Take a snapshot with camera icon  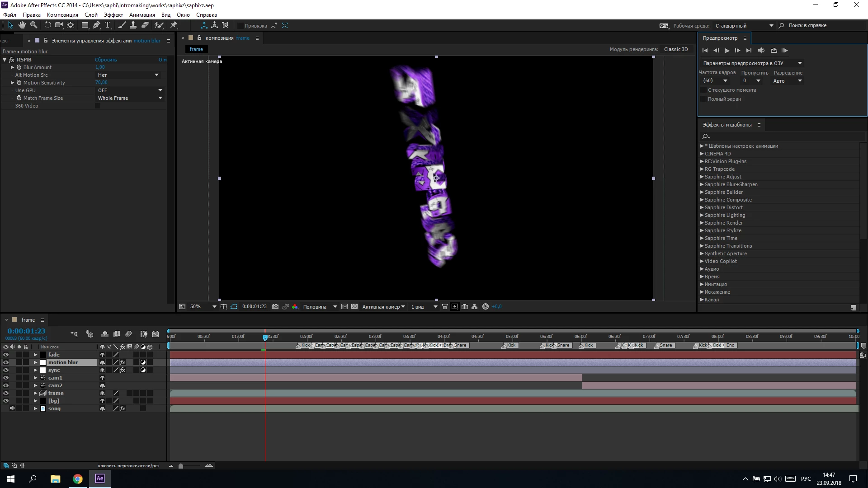pos(275,306)
